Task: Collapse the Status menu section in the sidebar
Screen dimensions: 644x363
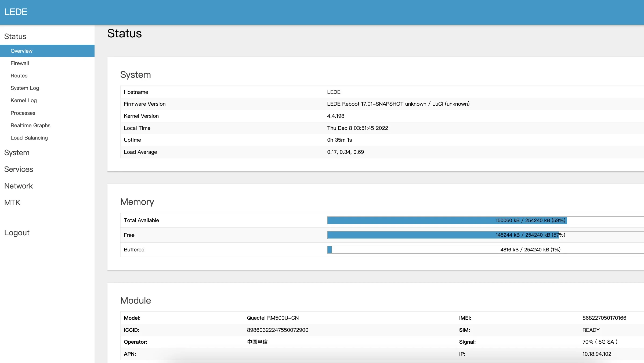Action: tap(15, 36)
